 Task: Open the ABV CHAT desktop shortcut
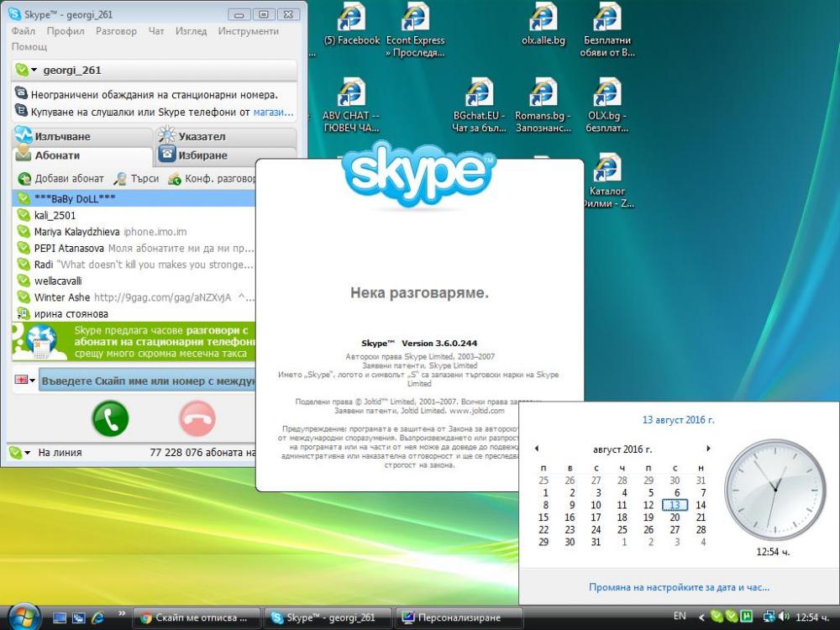351,106
